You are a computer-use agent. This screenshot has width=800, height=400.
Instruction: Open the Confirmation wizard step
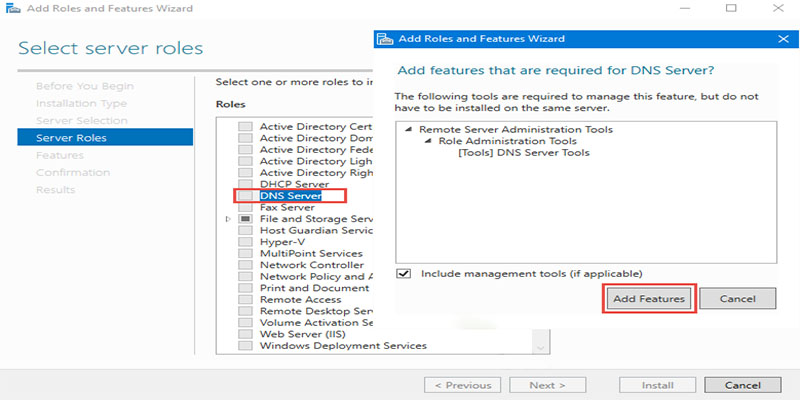click(x=73, y=172)
